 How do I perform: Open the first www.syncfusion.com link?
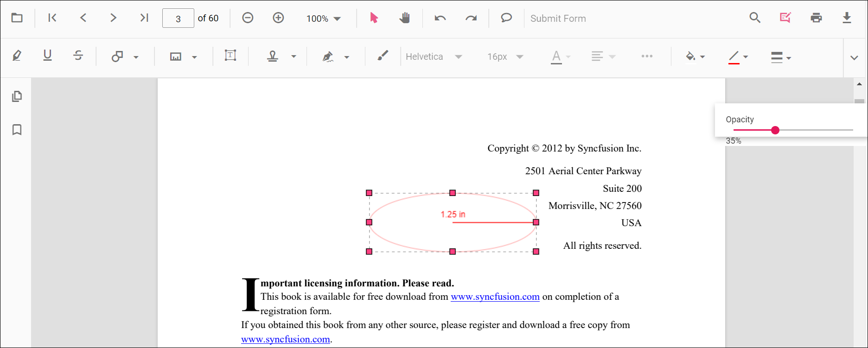click(x=495, y=297)
